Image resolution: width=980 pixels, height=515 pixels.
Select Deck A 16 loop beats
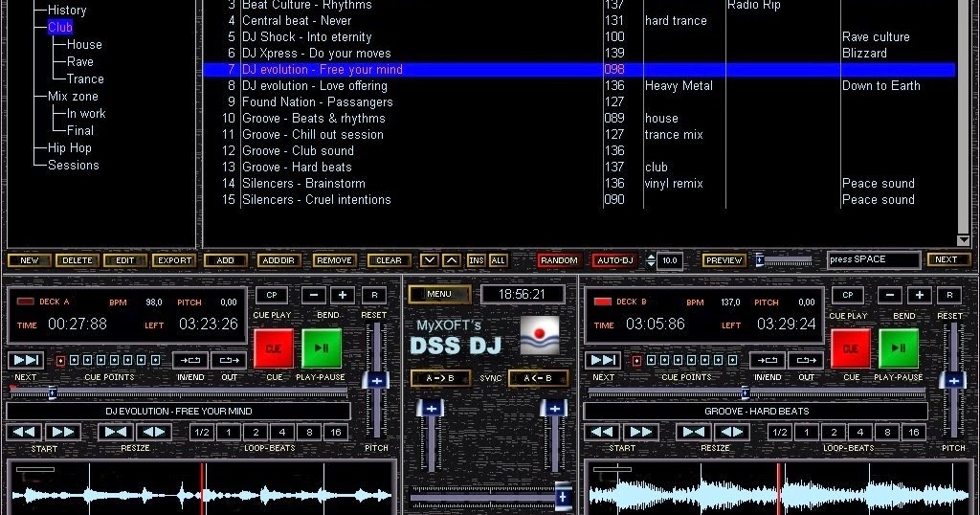(336, 432)
